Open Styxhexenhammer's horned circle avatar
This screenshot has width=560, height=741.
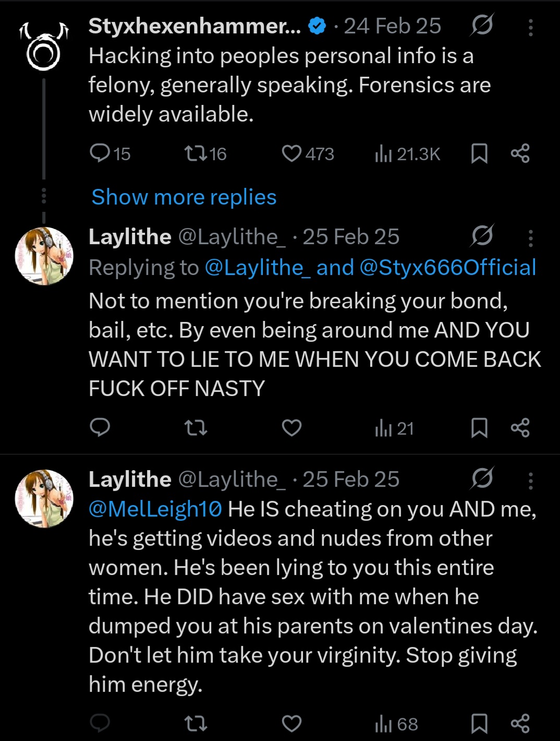click(x=44, y=47)
